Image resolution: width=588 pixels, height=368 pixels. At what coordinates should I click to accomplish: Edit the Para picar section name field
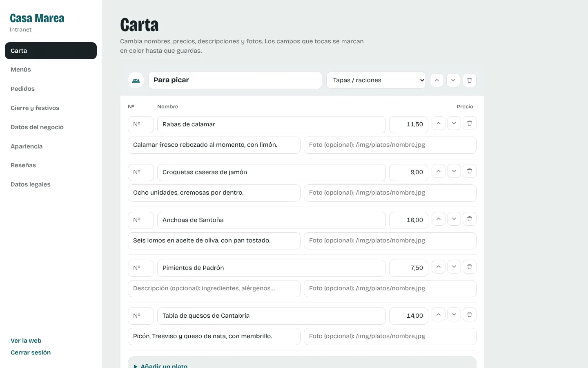tap(235, 80)
